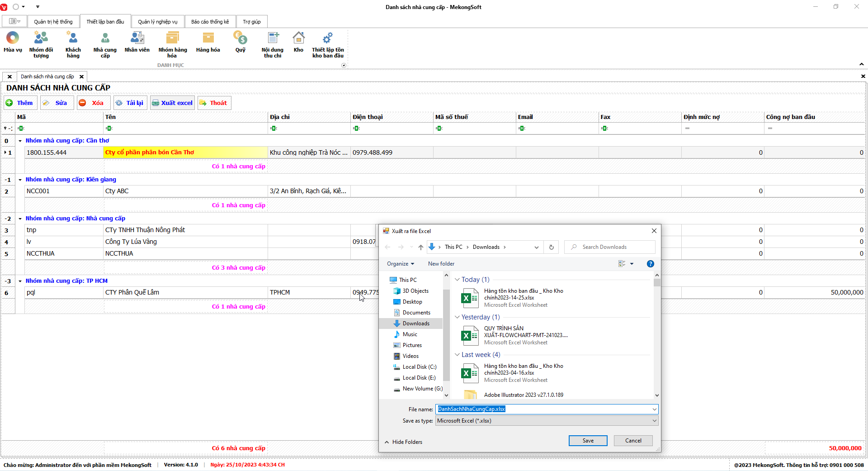Click the Thêm button

coord(20,103)
